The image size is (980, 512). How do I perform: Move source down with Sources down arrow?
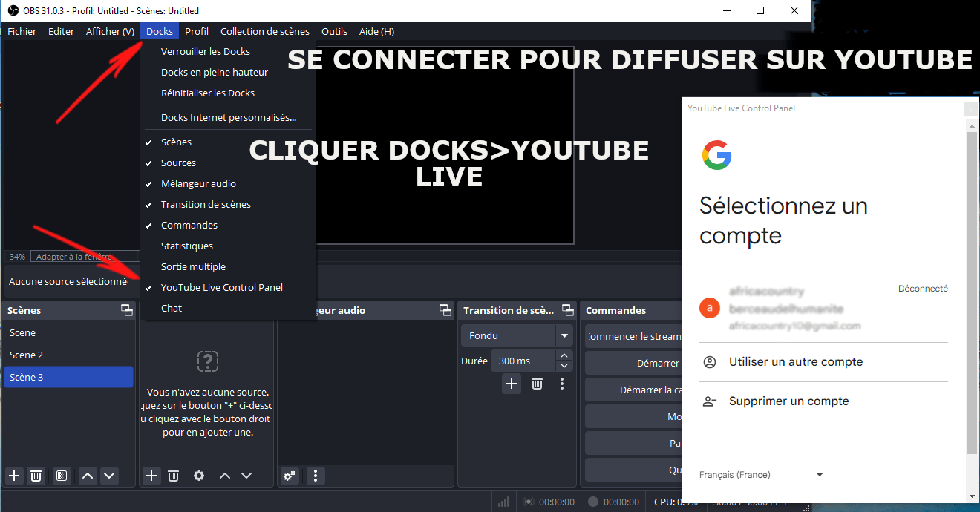point(246,476)
